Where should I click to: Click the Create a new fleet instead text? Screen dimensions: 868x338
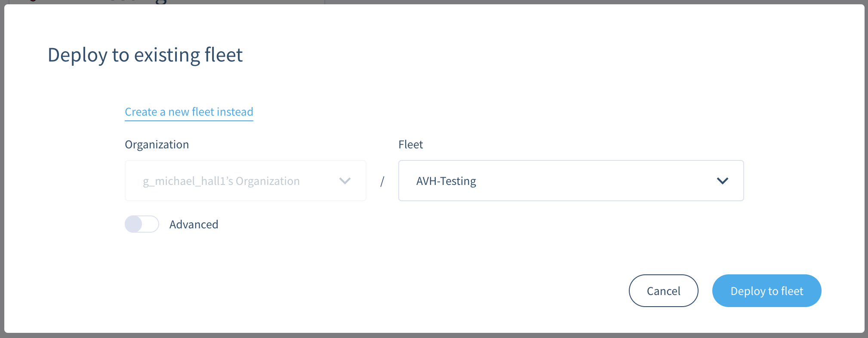click(189, 112)
